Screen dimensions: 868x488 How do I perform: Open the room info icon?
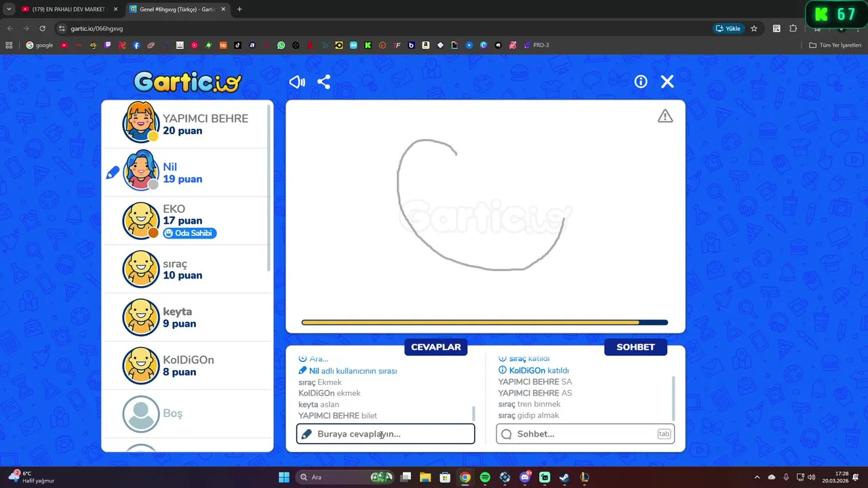coord(641,81)
